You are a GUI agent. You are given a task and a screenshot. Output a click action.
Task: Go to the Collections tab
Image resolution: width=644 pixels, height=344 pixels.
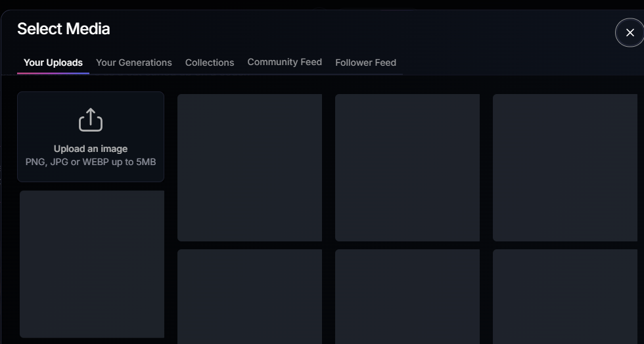(x=210, y=62)
